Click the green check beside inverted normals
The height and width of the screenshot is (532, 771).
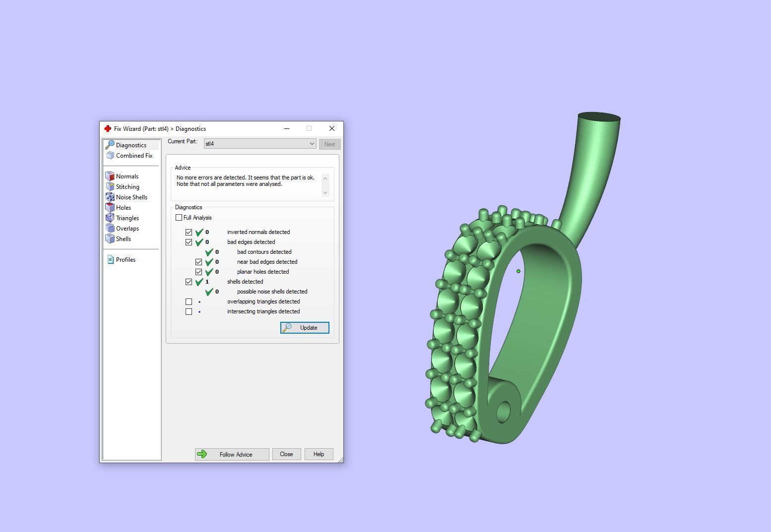pos(199,232)
